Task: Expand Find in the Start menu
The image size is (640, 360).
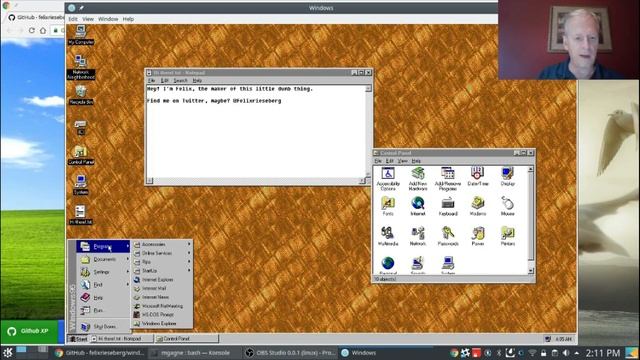Action: tap(103, 284)
